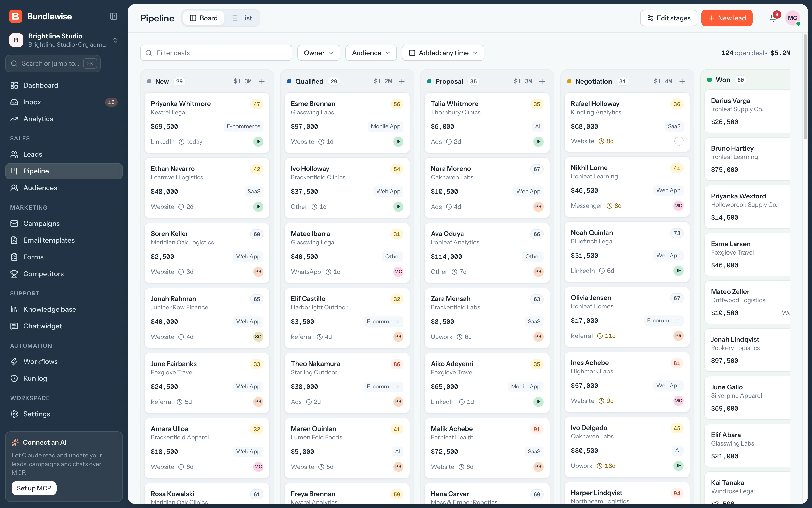Click E-commerce tag on Priyanka Whitmore card
Image resolution: width=812 pixels, height=508 pixels.
243,126
